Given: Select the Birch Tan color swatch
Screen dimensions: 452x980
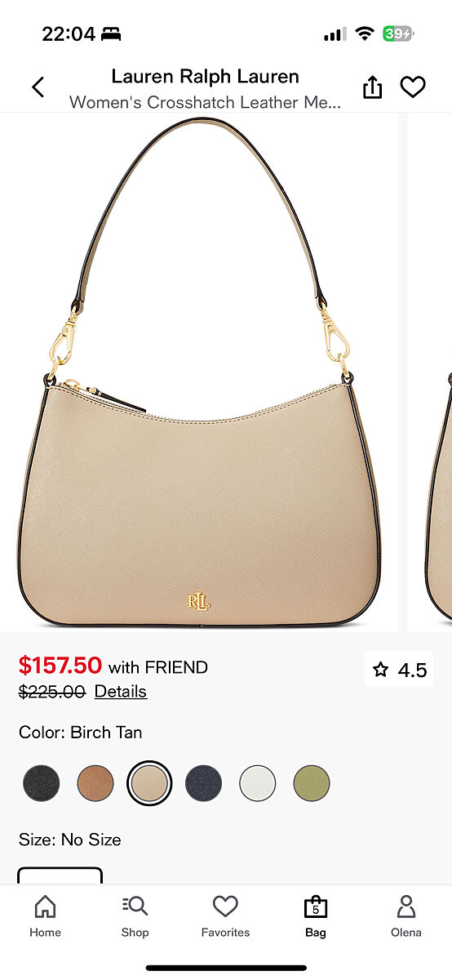Looking at the screenshot, I should 149,783.
